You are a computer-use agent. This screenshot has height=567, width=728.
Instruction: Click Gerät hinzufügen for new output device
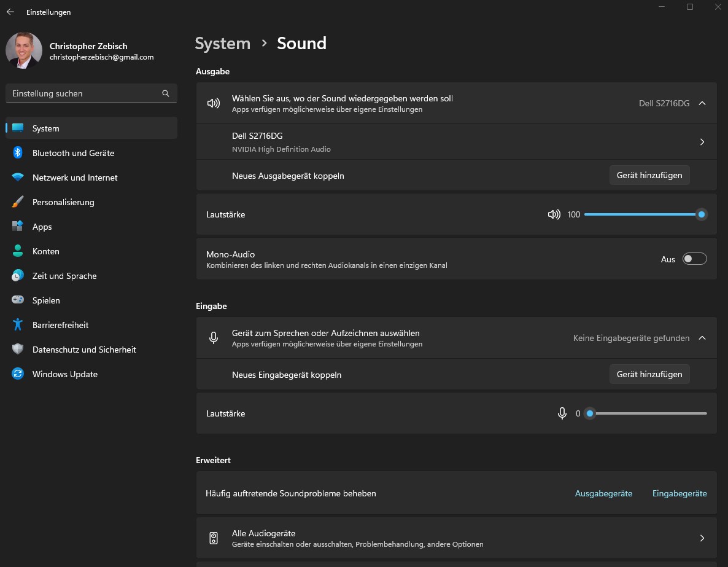tap(649, 175)
